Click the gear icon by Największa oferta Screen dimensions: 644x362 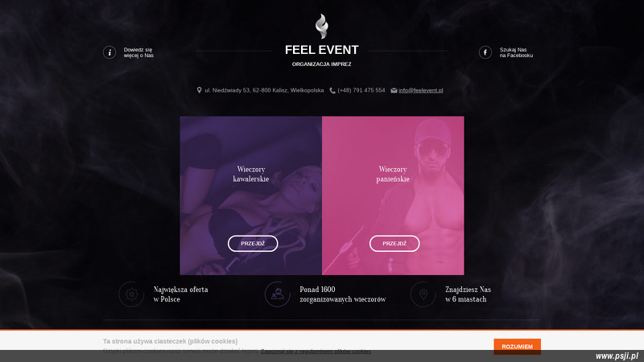131,294
